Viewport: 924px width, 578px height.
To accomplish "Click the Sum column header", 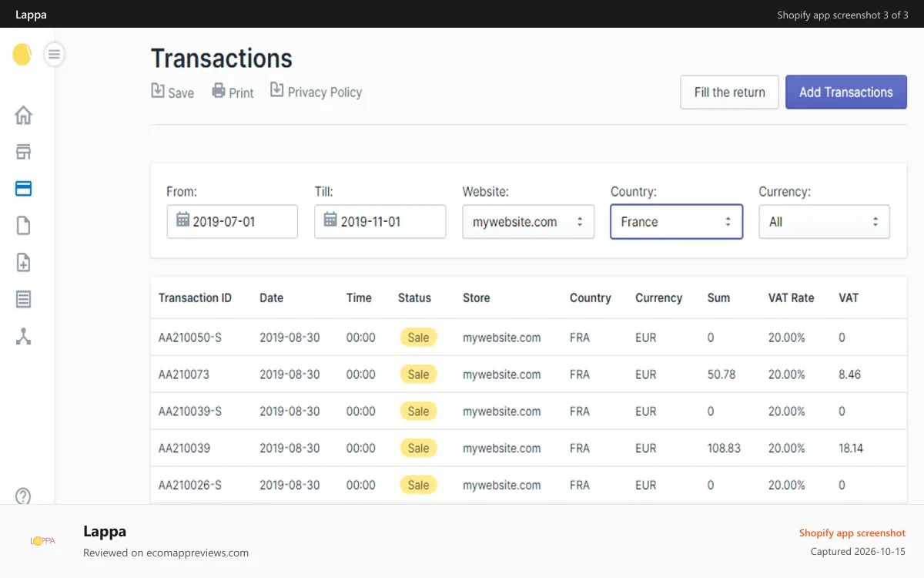I will 718,297.
